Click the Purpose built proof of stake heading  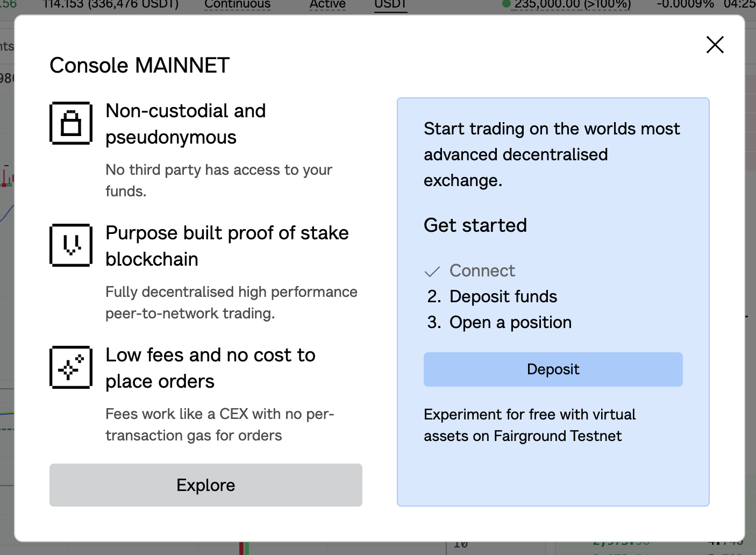tap(227, 246)
